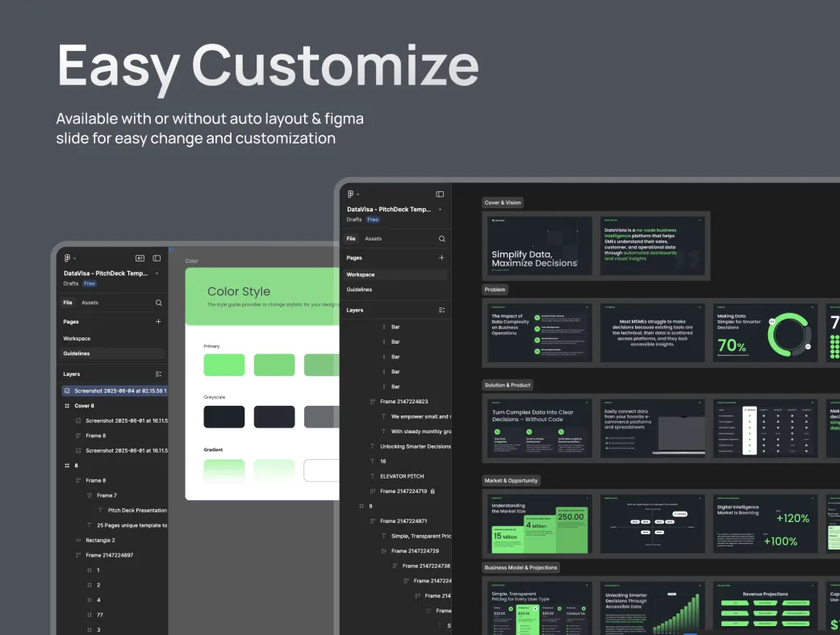Open the Figma main menu in right window

coord(352,194)
